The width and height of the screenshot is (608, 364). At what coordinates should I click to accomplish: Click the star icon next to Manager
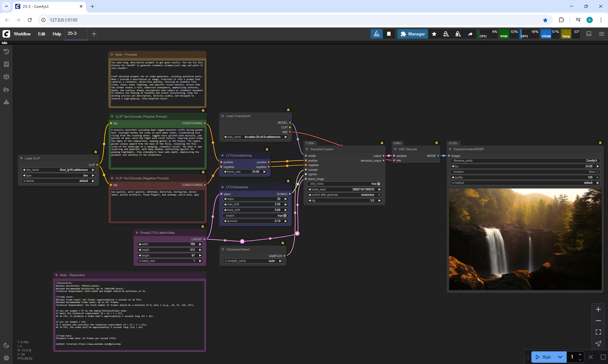pos(434,34)
